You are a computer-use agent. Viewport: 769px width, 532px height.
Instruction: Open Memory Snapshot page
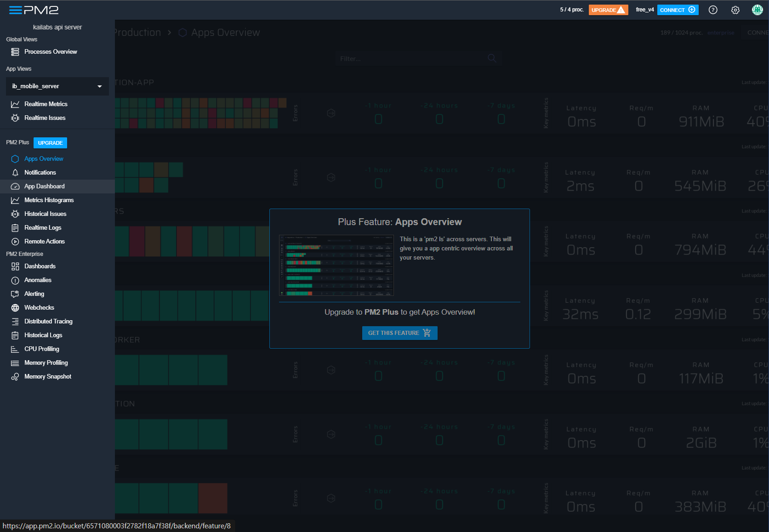point(57,377)
